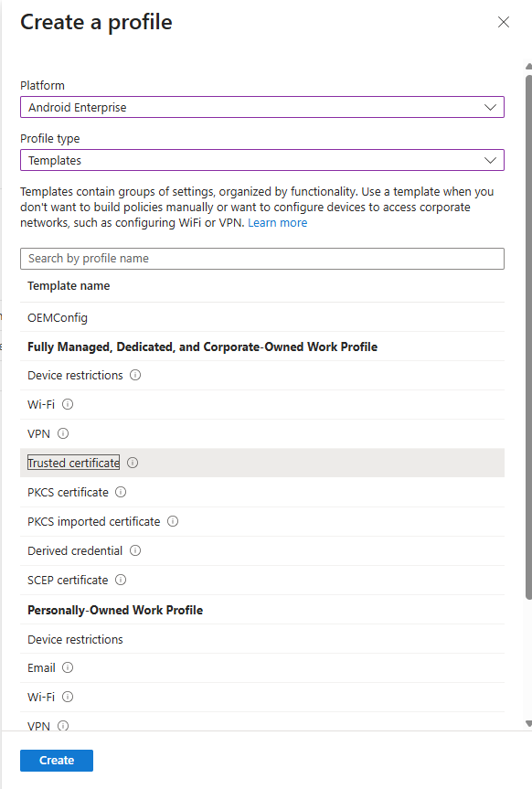
Task: Select the Trusted certificate template
Action: click(73, 463)
